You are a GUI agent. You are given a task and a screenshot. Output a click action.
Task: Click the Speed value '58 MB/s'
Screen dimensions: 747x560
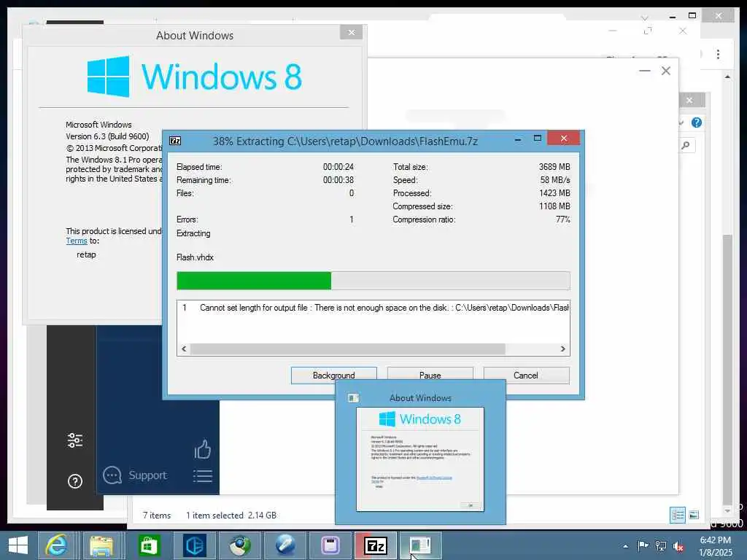click(555, 180)
